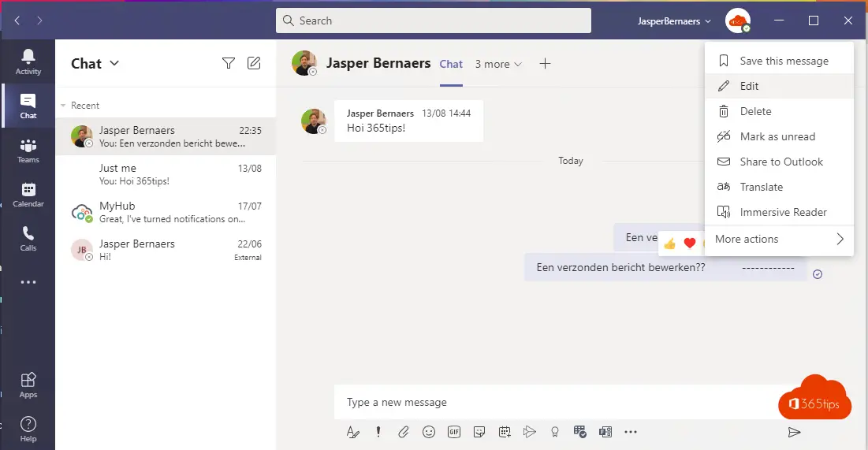Open more compose options ellipsis
This screenshot has width=868, height=450.
(x=631, y=433)
